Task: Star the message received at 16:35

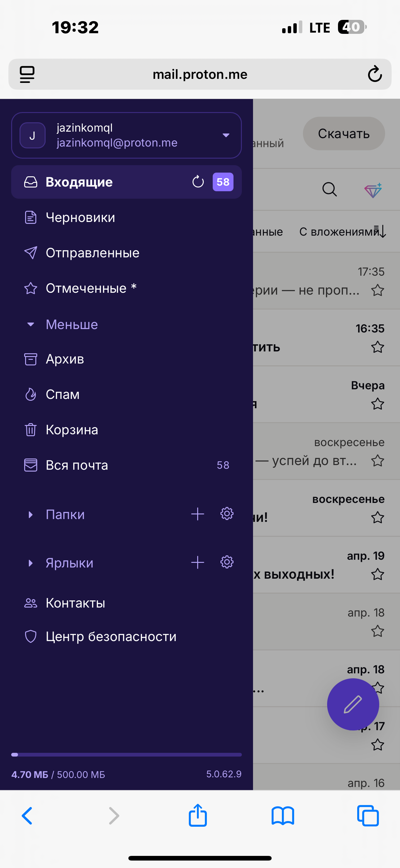Action: (x=377, y=347)
